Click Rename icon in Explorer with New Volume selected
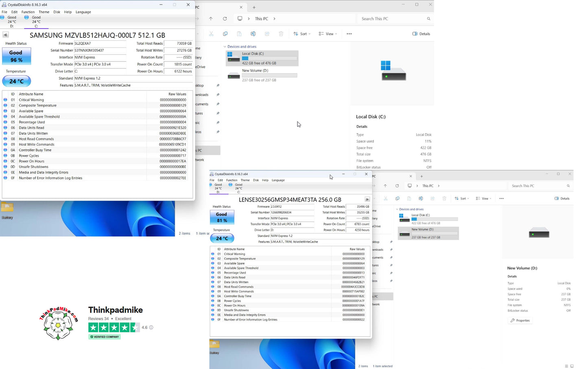 pyautogui.click(x=421, y=198)
